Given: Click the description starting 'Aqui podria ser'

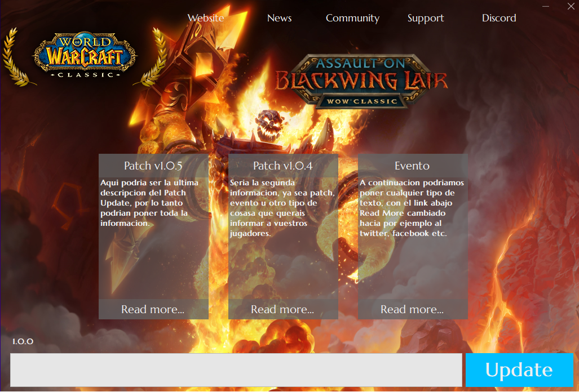Looking at the screenshot, I should [x=149, y=203].
